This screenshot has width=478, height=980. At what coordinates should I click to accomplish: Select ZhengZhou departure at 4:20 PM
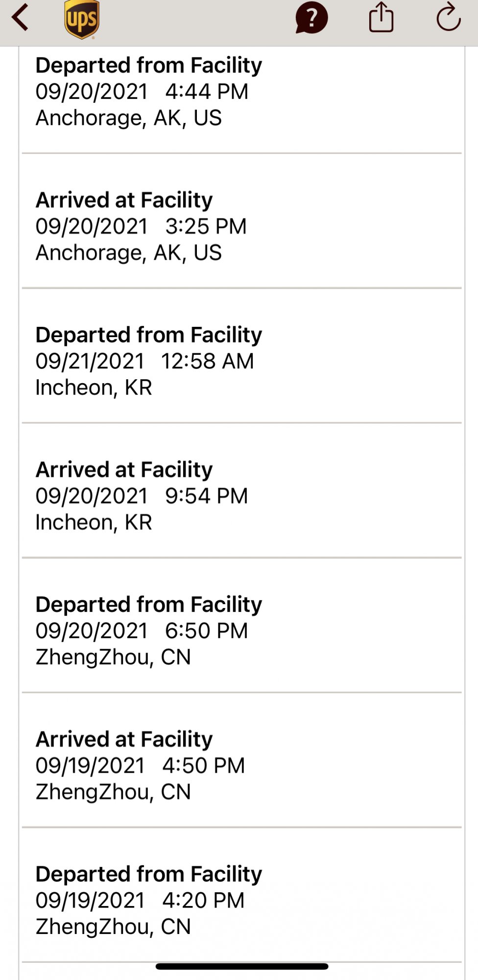pos(241,900)
